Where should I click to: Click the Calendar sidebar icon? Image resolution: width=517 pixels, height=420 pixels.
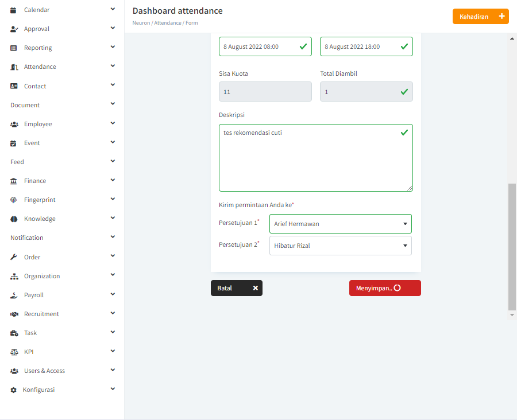pyautogui.click(x=13, y=10)
